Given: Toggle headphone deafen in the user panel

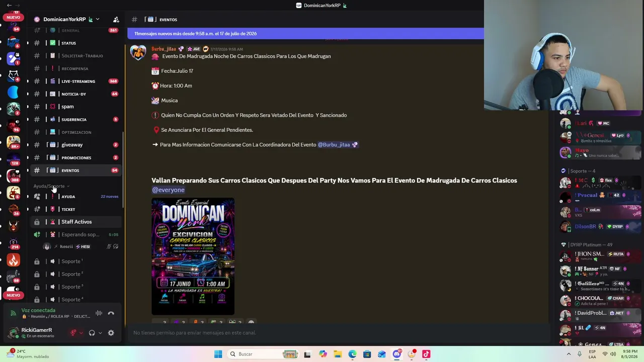Looking at the screenshot, I should pyautogui.click(x=92, y=333).
